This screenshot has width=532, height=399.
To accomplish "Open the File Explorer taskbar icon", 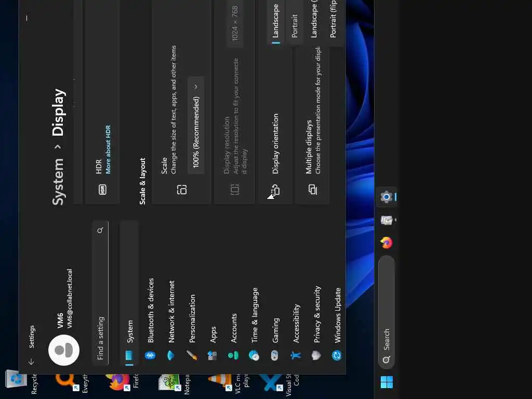I will click(387, 220).
